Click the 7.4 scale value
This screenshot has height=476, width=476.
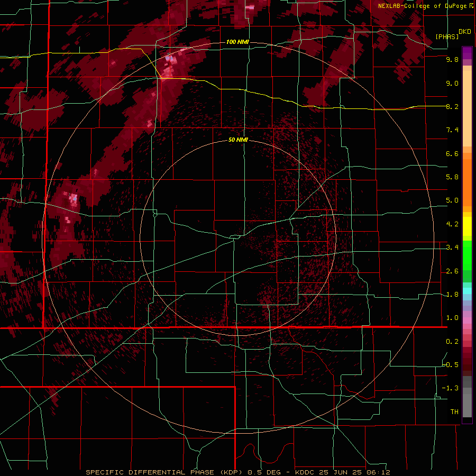[x=452, y=130]
